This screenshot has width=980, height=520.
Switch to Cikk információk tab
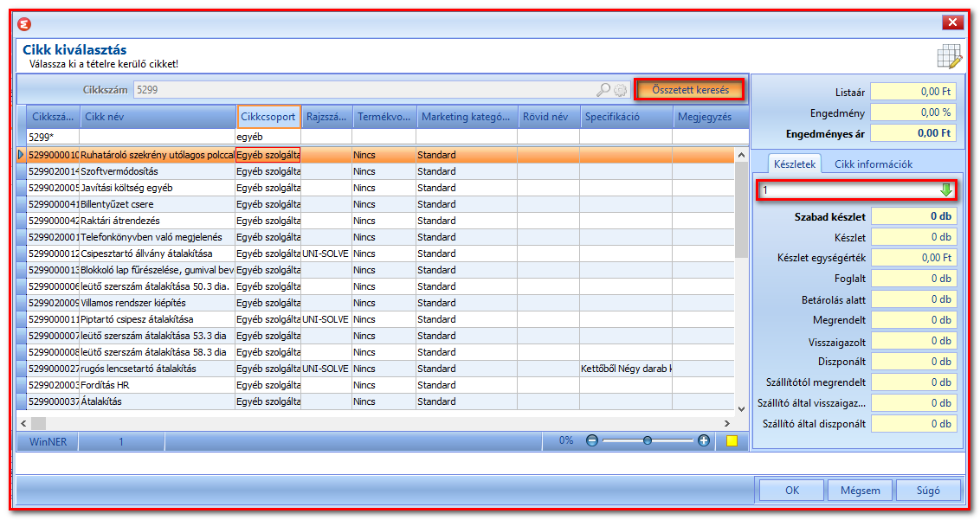[874, 164]
